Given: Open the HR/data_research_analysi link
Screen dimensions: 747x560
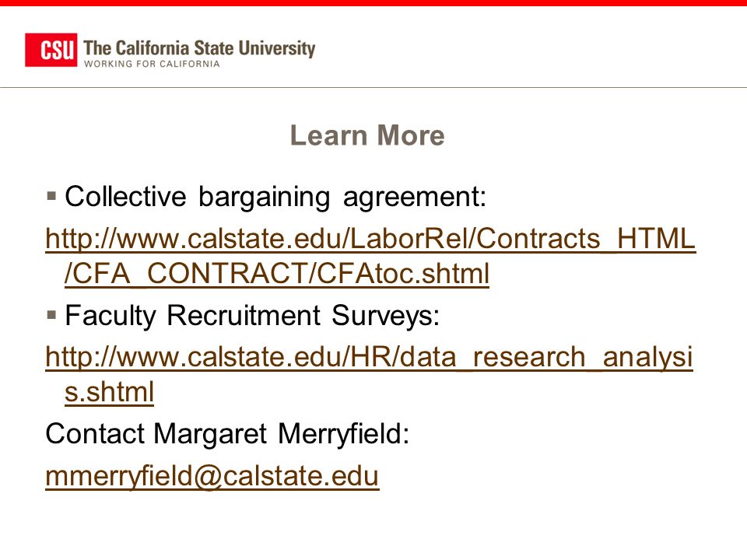Looking at the screenshot, I should point(369,357).
